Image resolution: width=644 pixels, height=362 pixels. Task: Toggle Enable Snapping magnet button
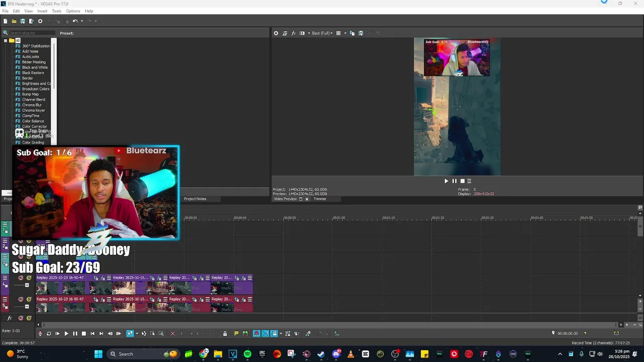click(x=257, y=333)
